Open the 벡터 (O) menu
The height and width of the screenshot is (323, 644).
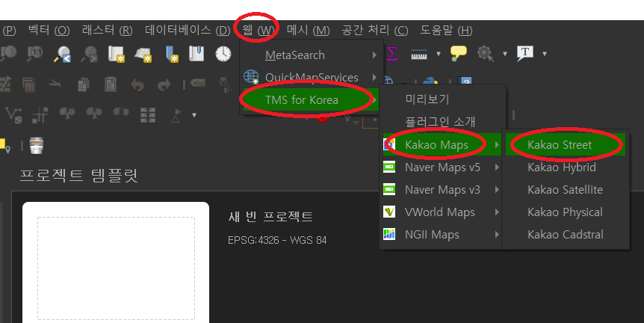(x=49, y=30)
